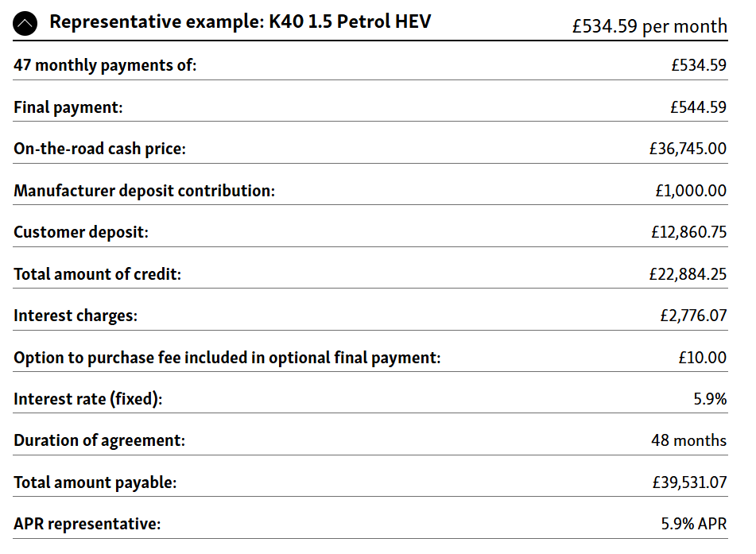The image size is (756, 554).
Task: Click the Customer deposit label
Action: pyautogui.click(x=81, y=232)
